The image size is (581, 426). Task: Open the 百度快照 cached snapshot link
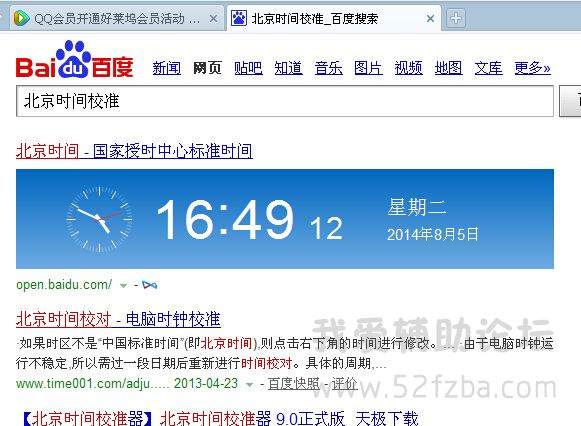pos(293,383)
